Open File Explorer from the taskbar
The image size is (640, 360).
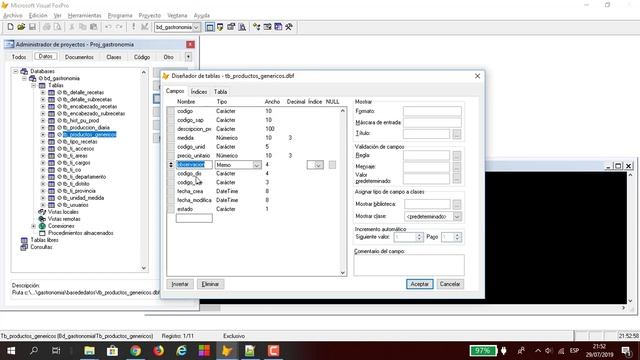89,351
